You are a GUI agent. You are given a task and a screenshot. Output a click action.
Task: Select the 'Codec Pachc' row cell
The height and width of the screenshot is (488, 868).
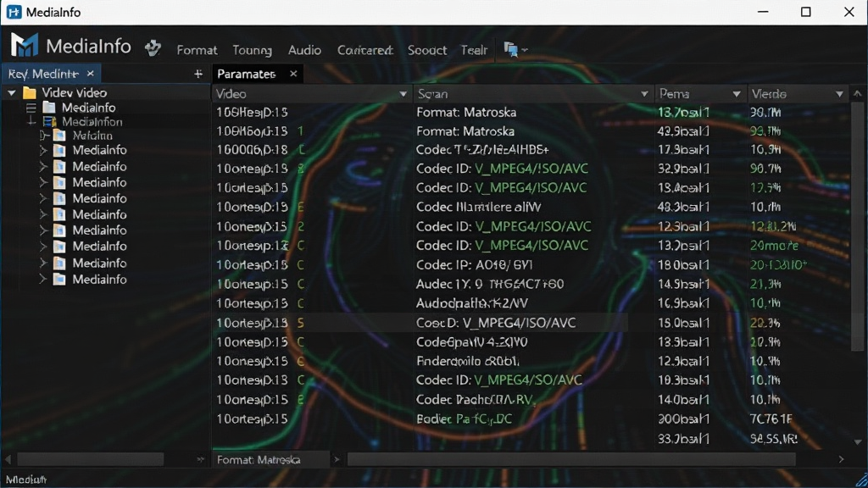(x=476, y=400)
